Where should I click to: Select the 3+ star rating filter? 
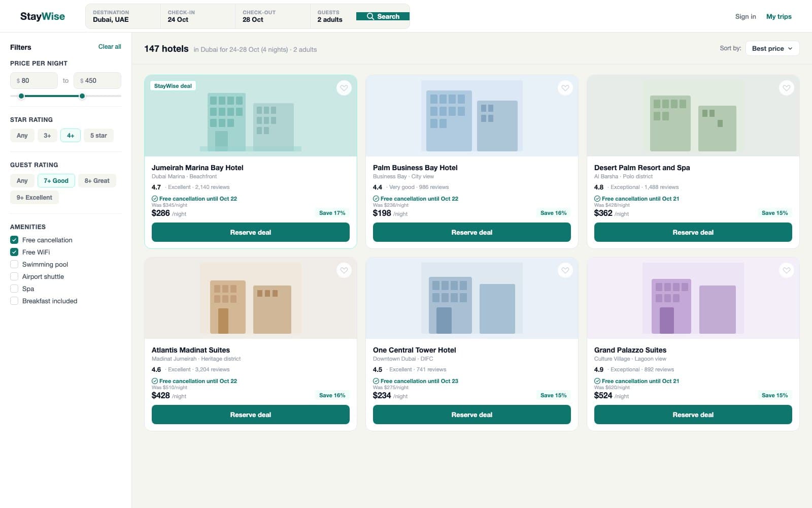tap(47, 136)
